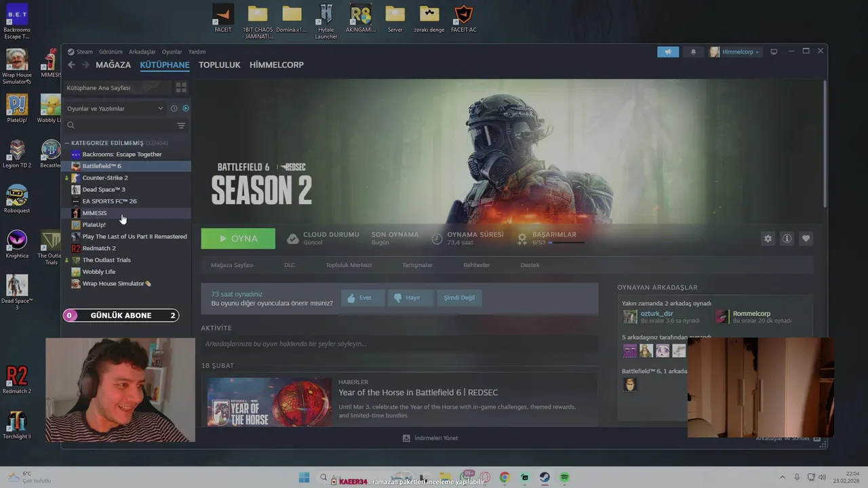Open the Steam menu
The image size is (868, 488).
point(80,52)
